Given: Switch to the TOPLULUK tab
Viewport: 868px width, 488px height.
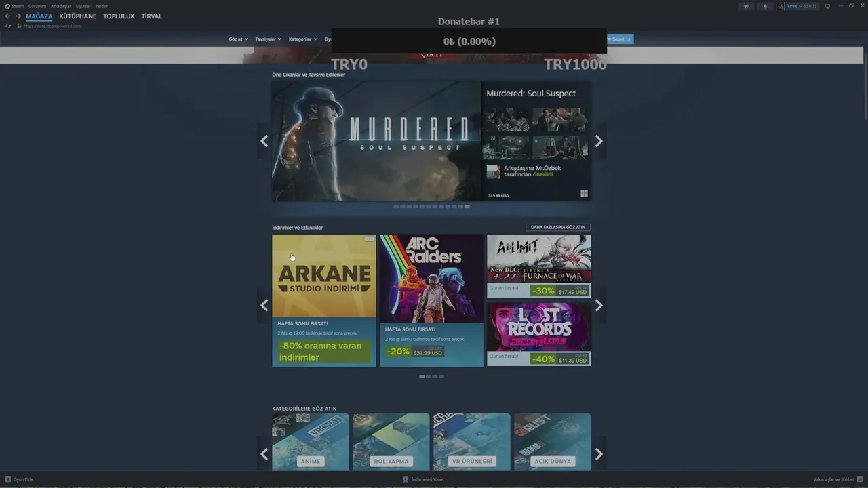Looking at the screenshot, I should point(119,16).
